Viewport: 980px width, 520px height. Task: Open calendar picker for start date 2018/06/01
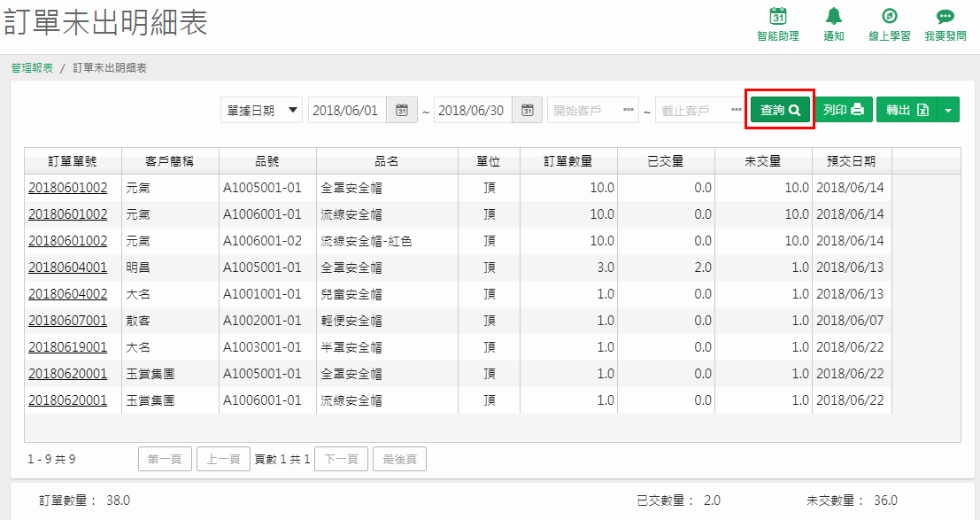[401, 110]
